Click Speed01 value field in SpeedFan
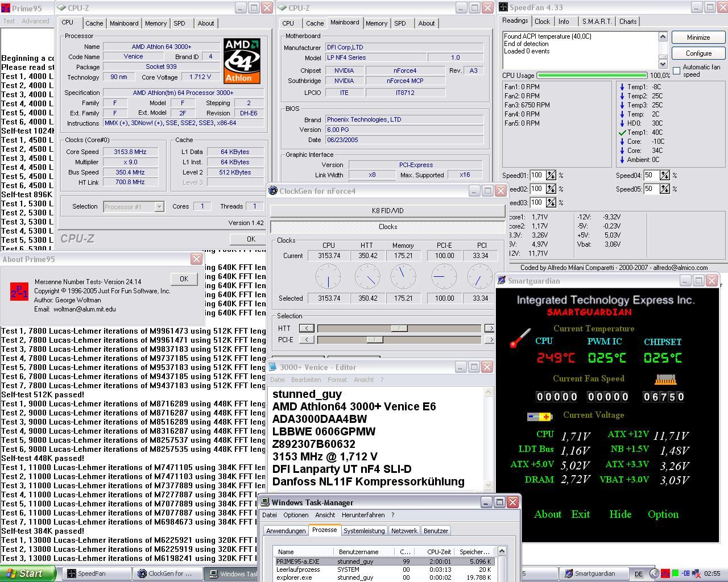 [537, 175]
